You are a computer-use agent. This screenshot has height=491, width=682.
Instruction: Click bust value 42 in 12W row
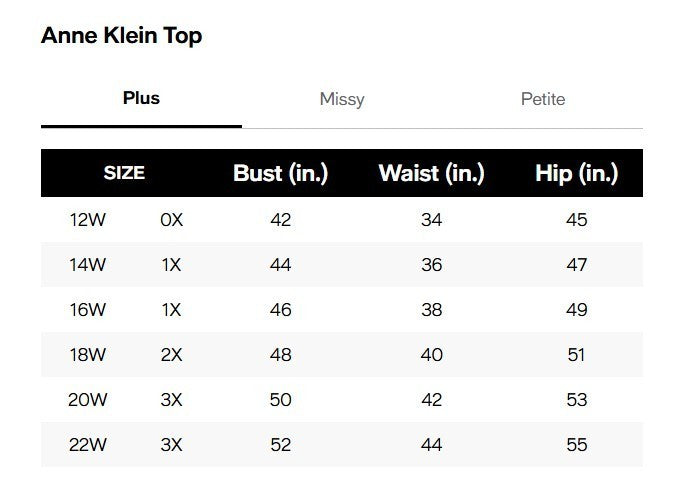281,220
